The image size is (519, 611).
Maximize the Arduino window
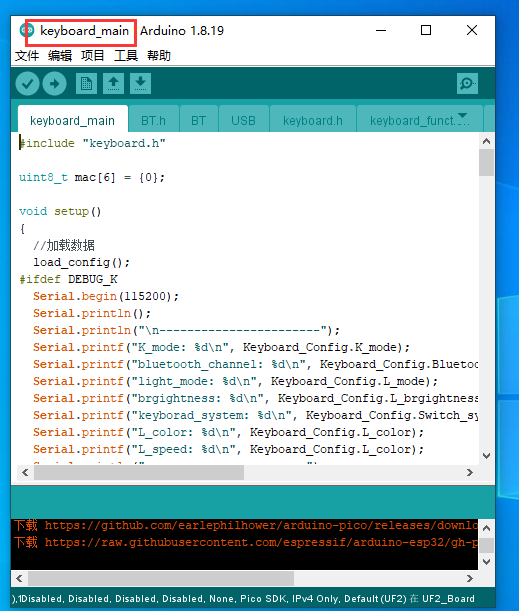pos(426,30)
